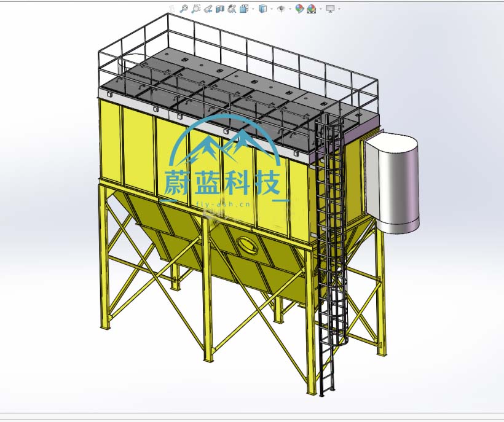Expand the Hide/Show Items dropdown arrow
504x422 pixels.
click(289, 9)
